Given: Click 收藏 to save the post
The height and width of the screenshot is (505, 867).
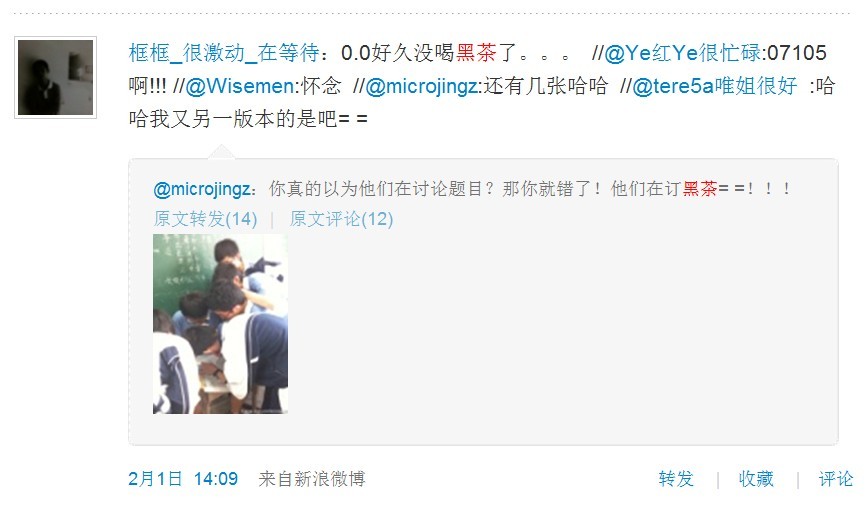Looking at the screenshot, I should click(x=756, y=478).
